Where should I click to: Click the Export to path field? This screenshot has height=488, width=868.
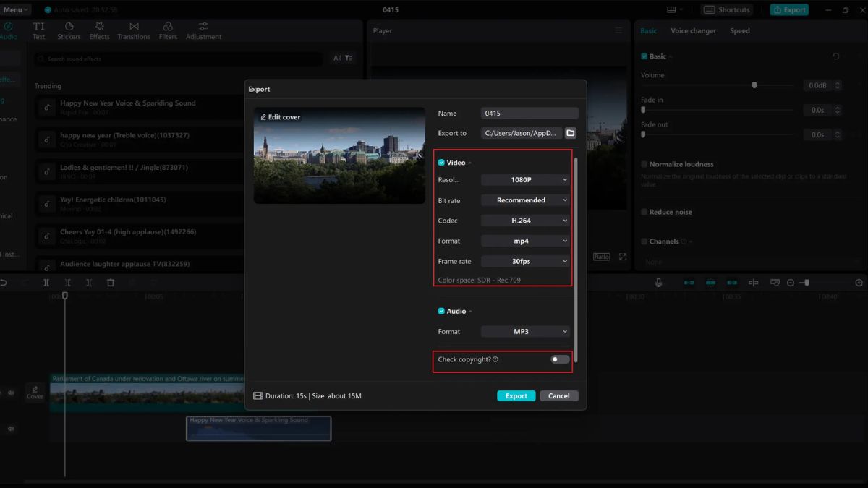[522, 133]
